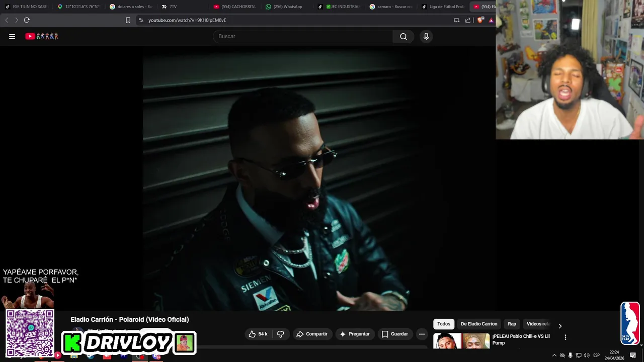Viewport: 644px width, 362px height.
Task: Change the ESP input language
Action: tap(597, 355)
